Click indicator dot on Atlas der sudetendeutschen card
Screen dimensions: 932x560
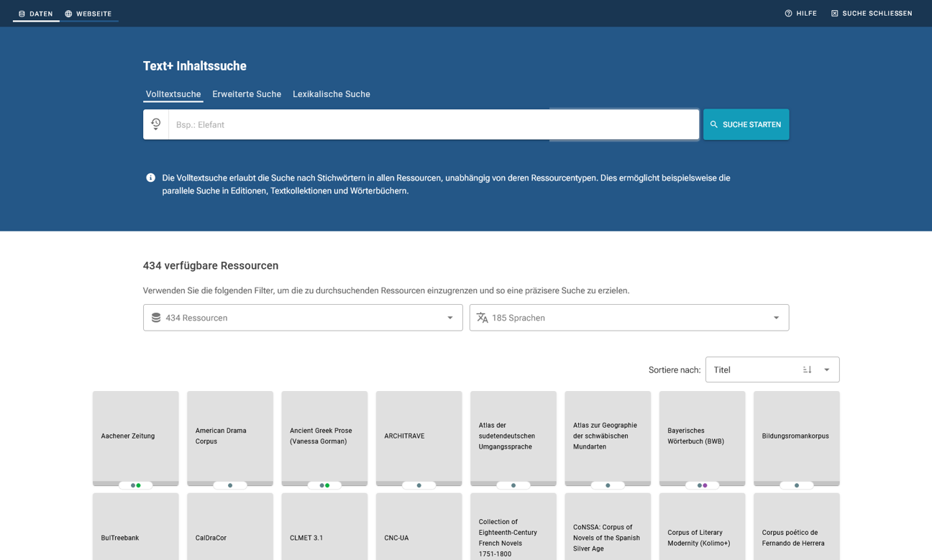(x=513, y=485)
